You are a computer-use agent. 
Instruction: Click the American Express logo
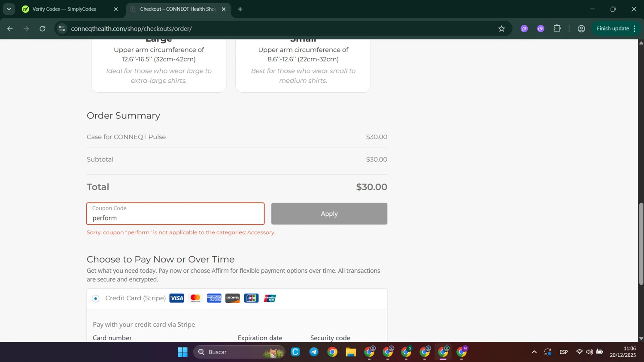point(214,298)
